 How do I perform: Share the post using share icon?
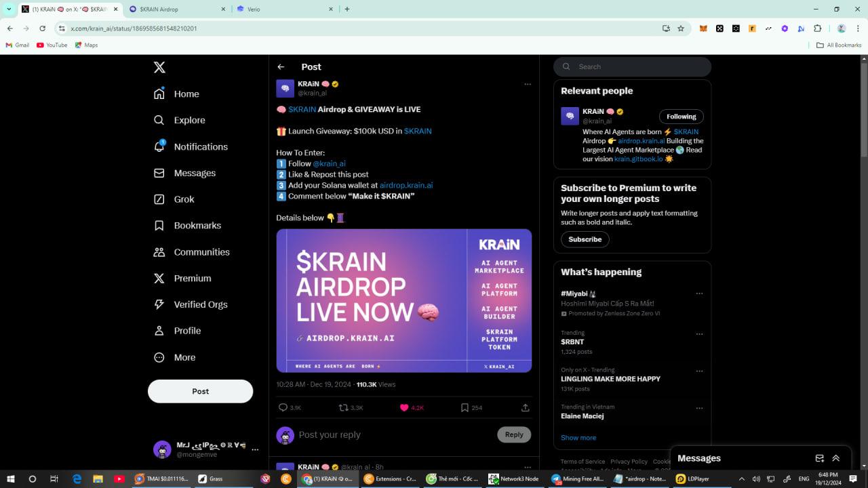(525, 407)
